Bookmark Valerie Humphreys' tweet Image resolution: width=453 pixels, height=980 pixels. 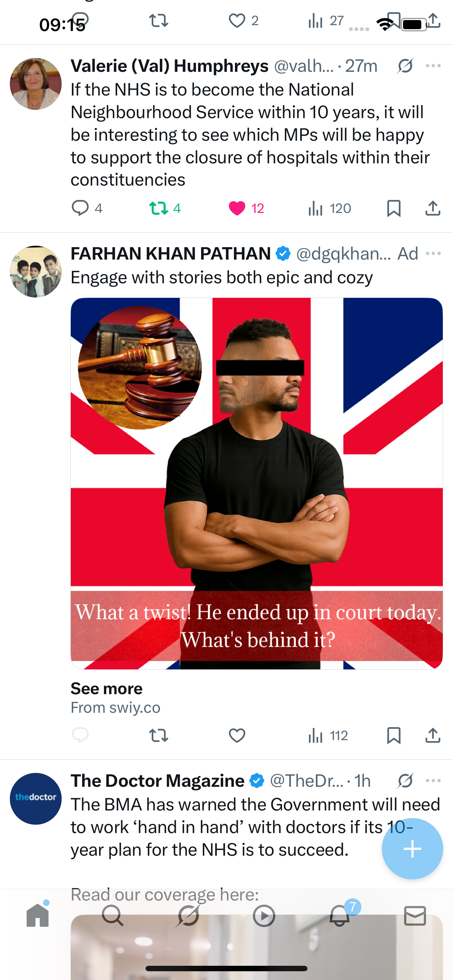pyautogui.click(x=394, y=208)
